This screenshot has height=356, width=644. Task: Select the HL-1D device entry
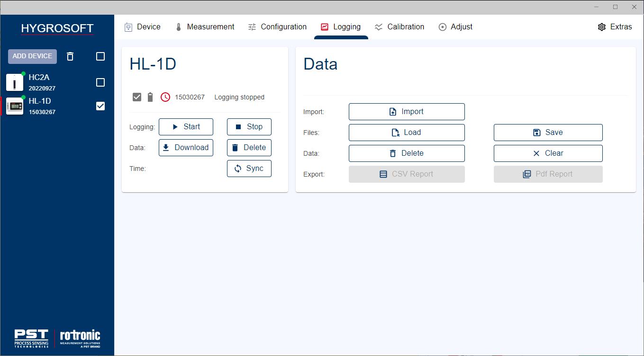coord(57,106)
